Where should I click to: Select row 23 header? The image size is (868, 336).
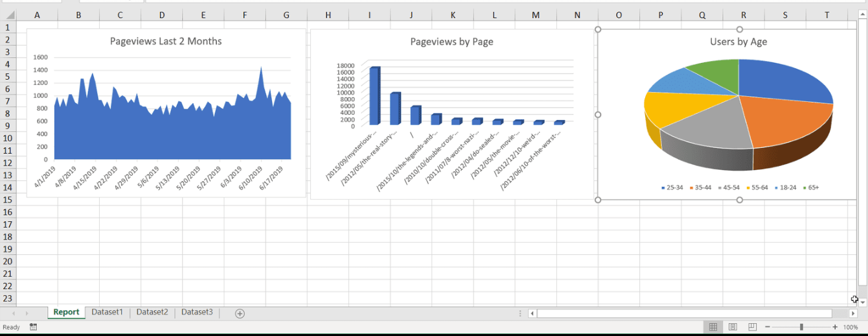(8, 298)
